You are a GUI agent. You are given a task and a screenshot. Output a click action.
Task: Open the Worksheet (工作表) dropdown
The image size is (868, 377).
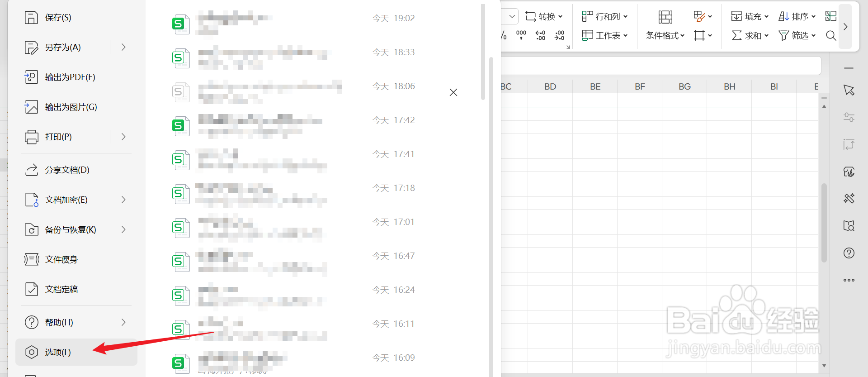pos(605,35)
